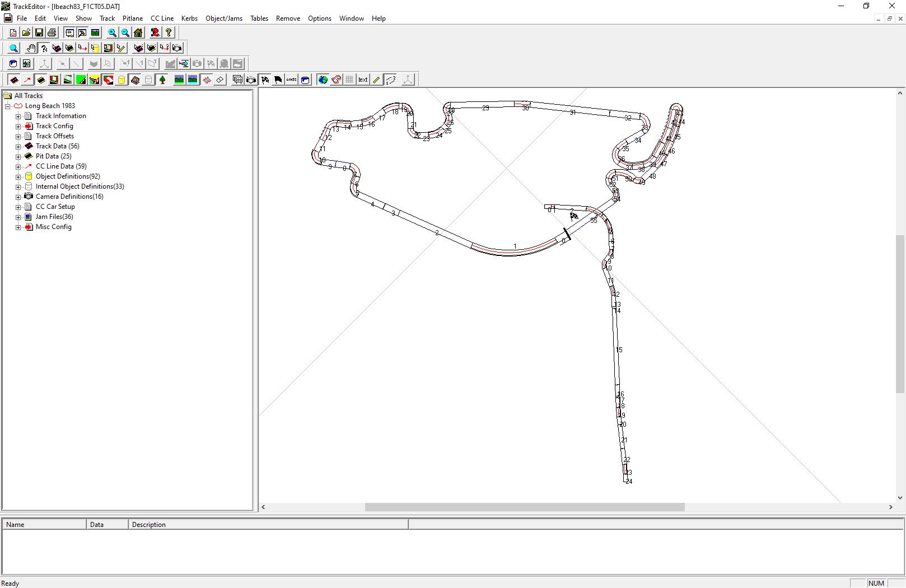Click the vertical scrollbar down arrow
The height and width of the screenshot is (588, 906).
900,497
